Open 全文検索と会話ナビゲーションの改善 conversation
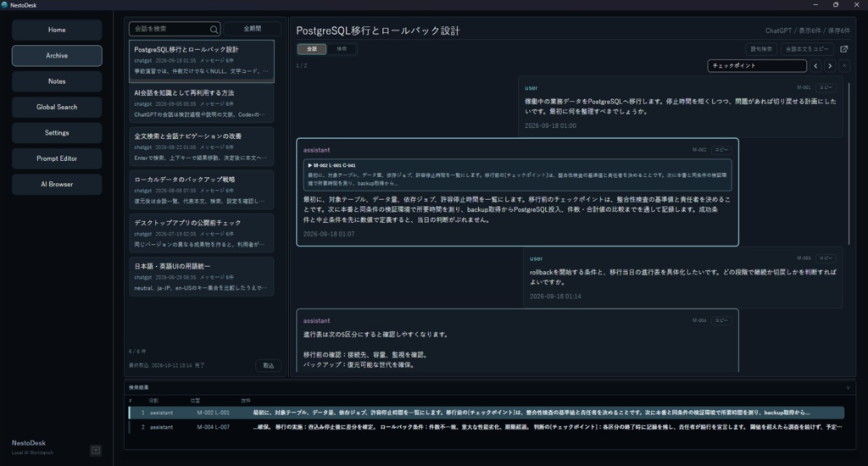The image size is (868, 466). pos(202,147)
